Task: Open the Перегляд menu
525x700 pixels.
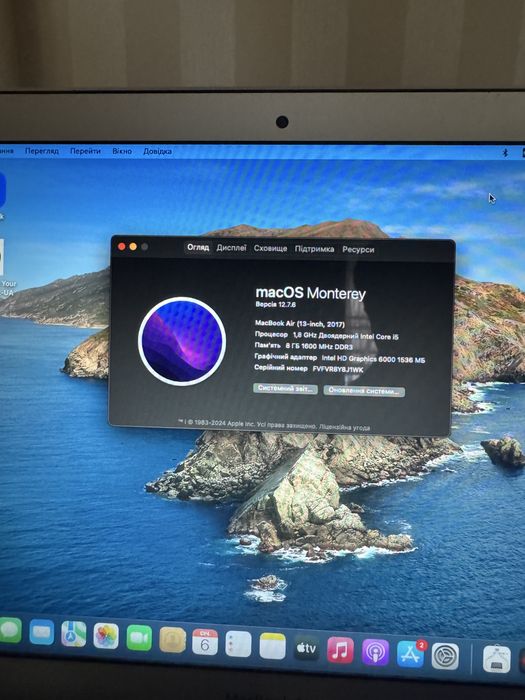Action: 42,151
